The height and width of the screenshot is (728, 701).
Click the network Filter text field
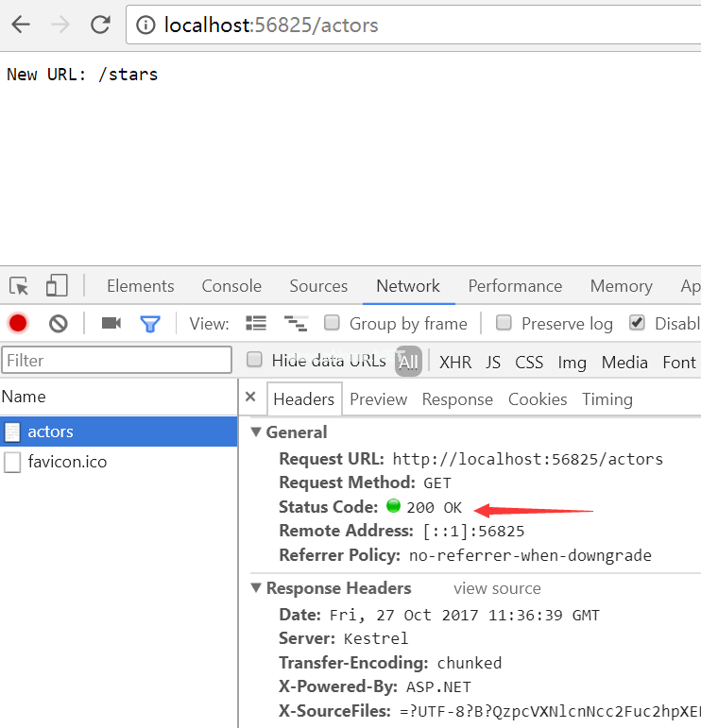(116, 360)
